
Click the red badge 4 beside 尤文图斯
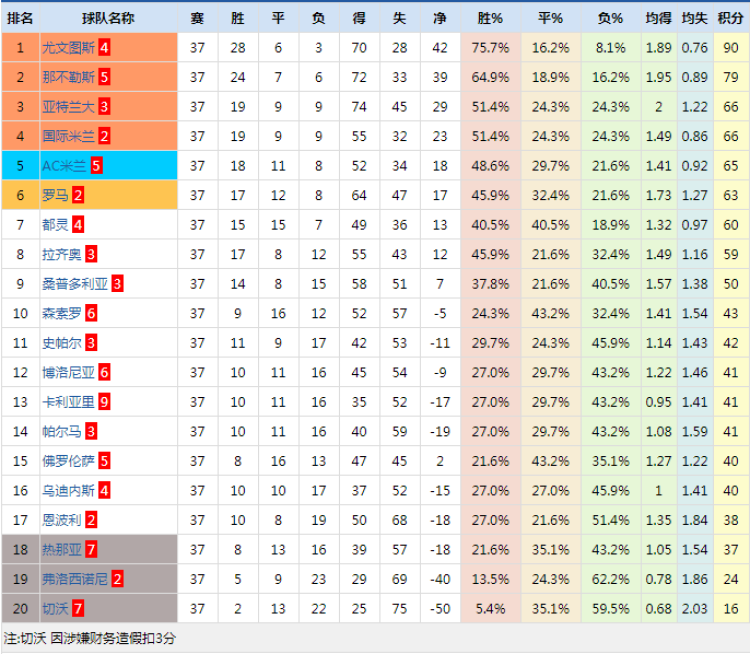(104, 48)
